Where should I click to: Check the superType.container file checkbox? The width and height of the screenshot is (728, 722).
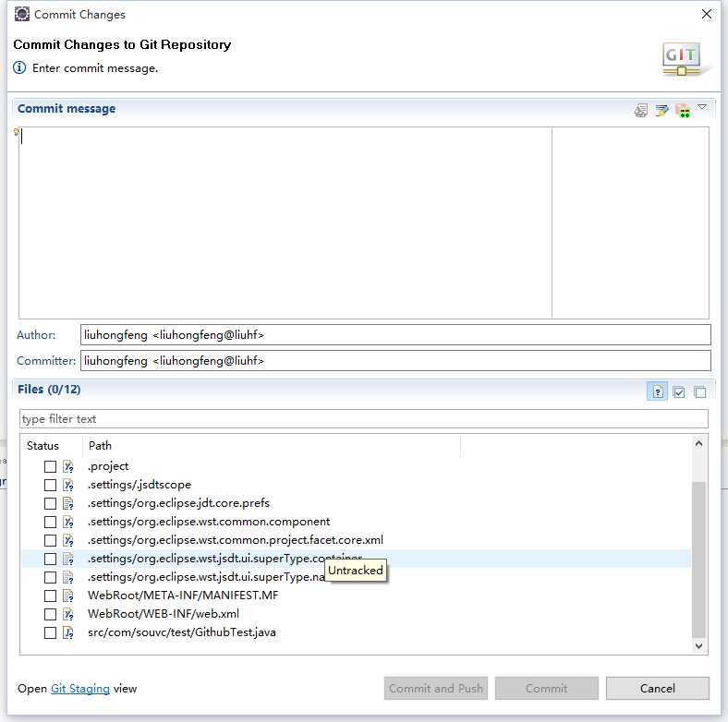(50, 560)
